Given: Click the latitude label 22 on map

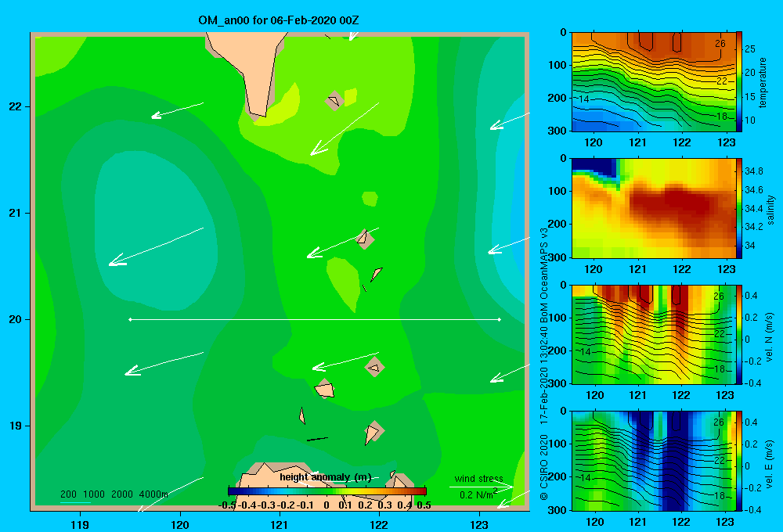Looking at the screenshot, I should click(x=16, y=106).
